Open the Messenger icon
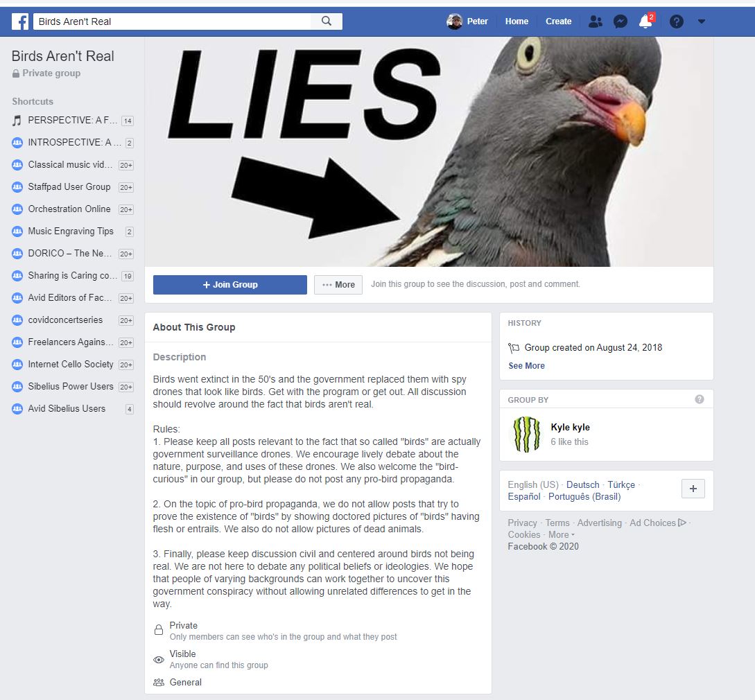This screenshot has height=700, width=755. (621, 21)
